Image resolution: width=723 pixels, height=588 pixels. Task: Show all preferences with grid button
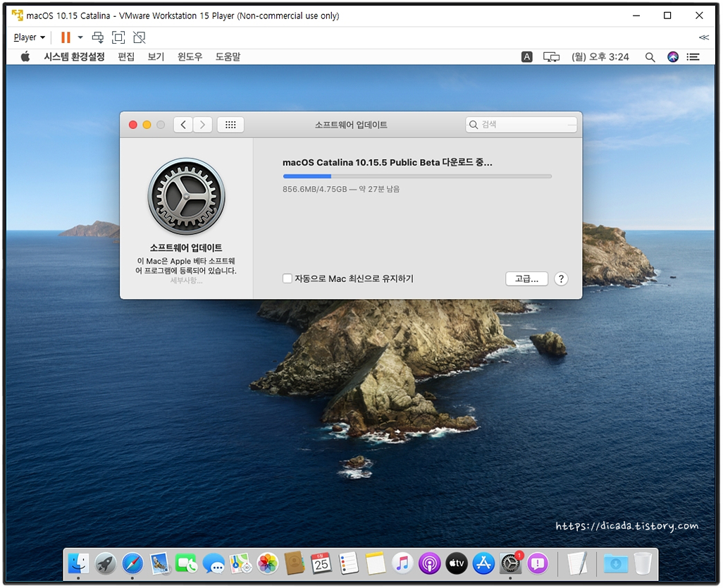click(230, 125)
